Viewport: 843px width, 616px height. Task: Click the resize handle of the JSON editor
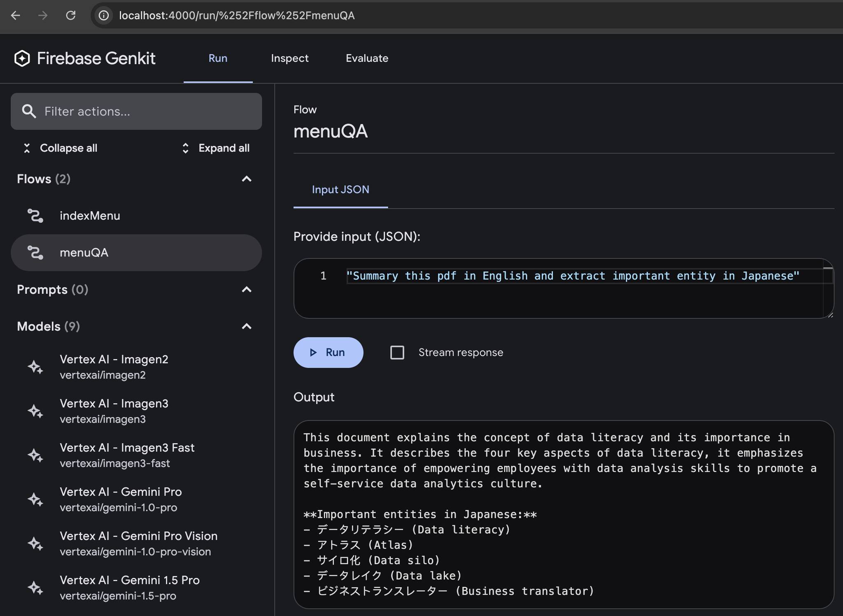(830, 315)
